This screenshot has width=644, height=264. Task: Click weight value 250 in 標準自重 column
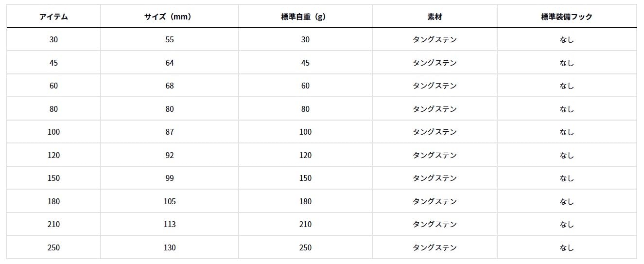pos(305,247)
